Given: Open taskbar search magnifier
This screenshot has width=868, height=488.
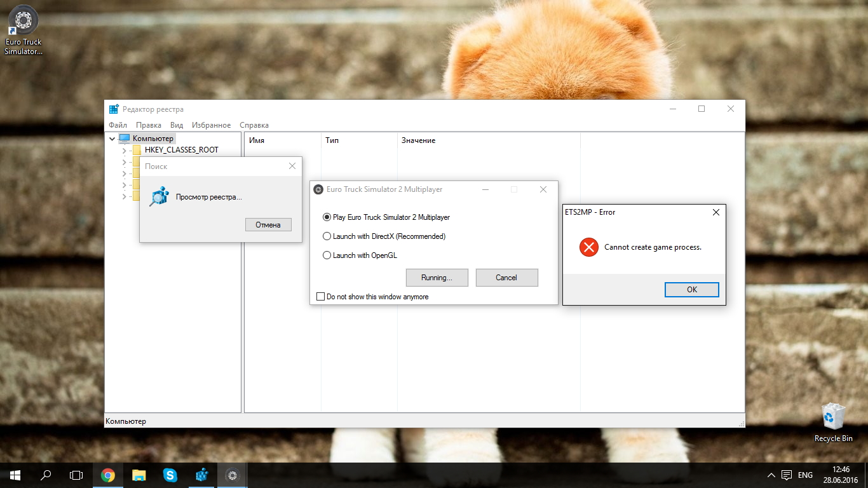Looking at the screenshot, I should coord(46,475).
